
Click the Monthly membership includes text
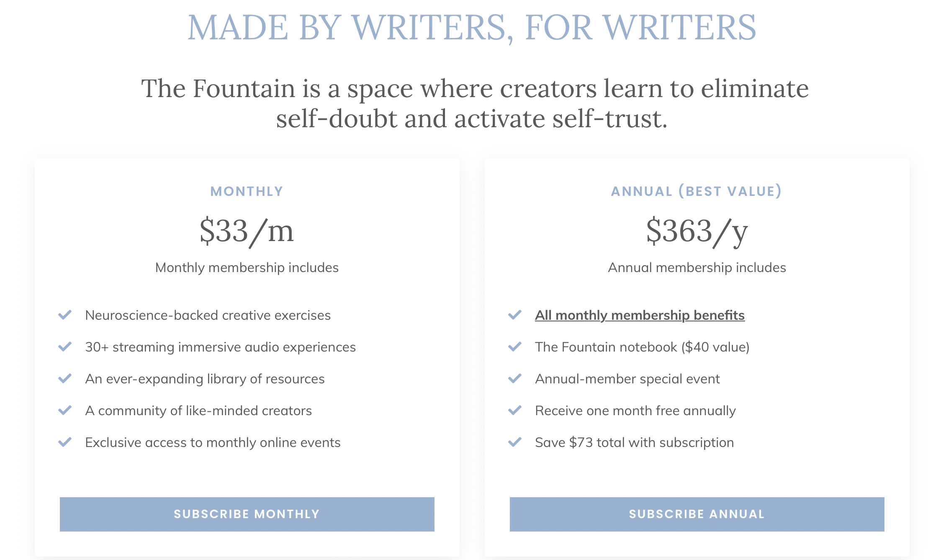[x=247, y=267]
